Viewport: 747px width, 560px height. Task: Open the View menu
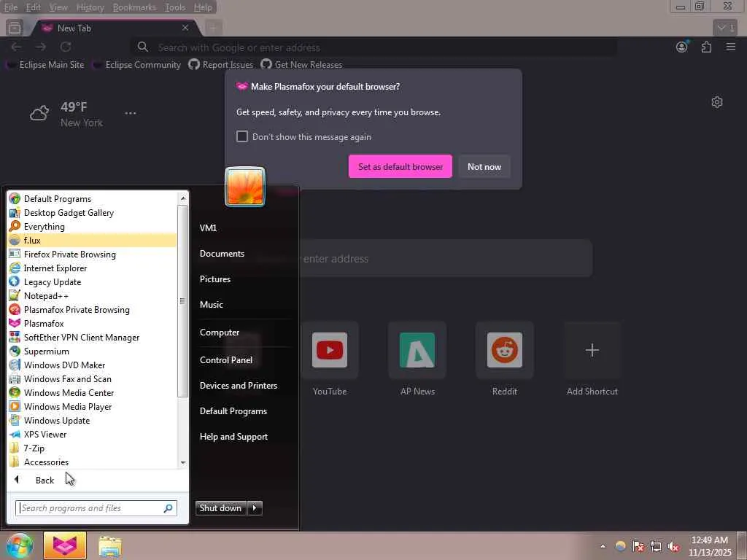[58, 7]
